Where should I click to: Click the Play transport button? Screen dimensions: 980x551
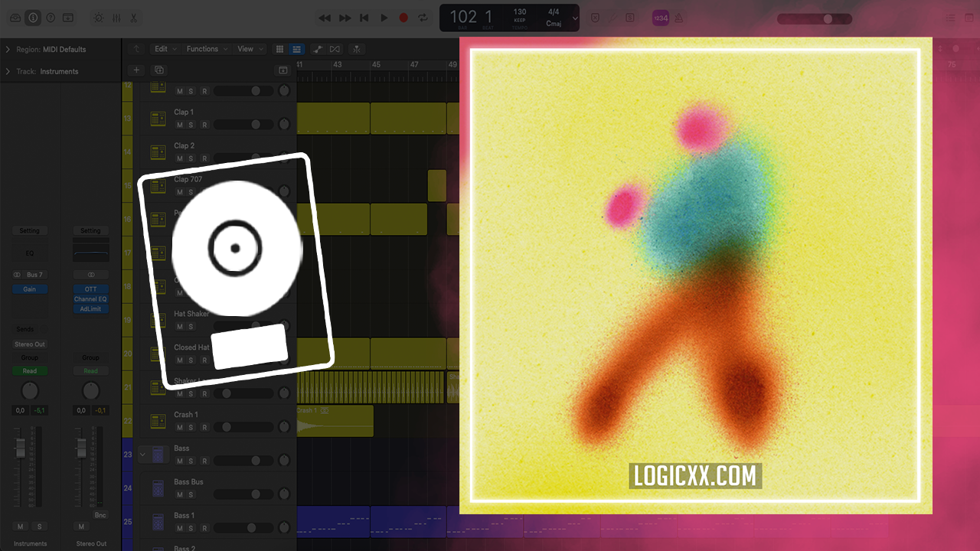(x=384, y=18)
